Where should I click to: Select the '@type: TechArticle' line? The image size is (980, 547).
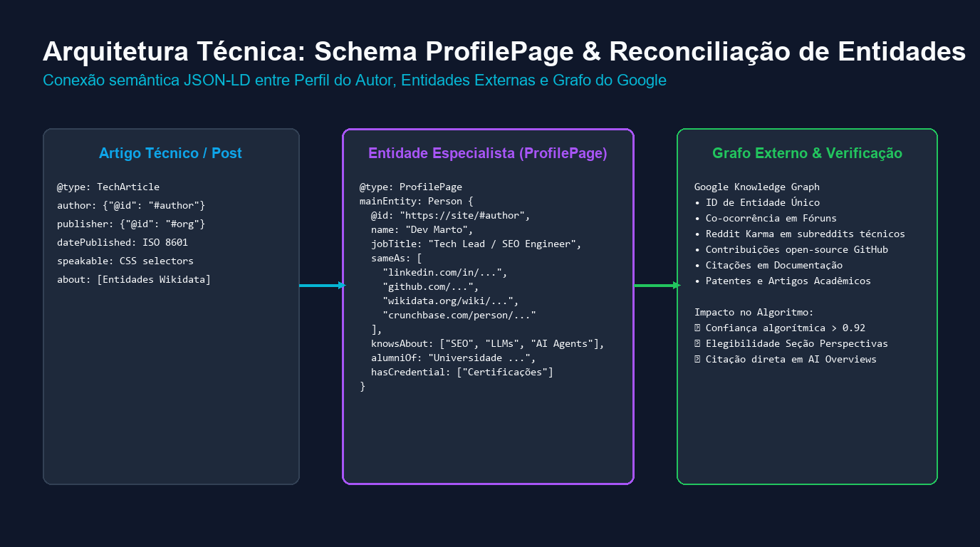coord(108,187)
